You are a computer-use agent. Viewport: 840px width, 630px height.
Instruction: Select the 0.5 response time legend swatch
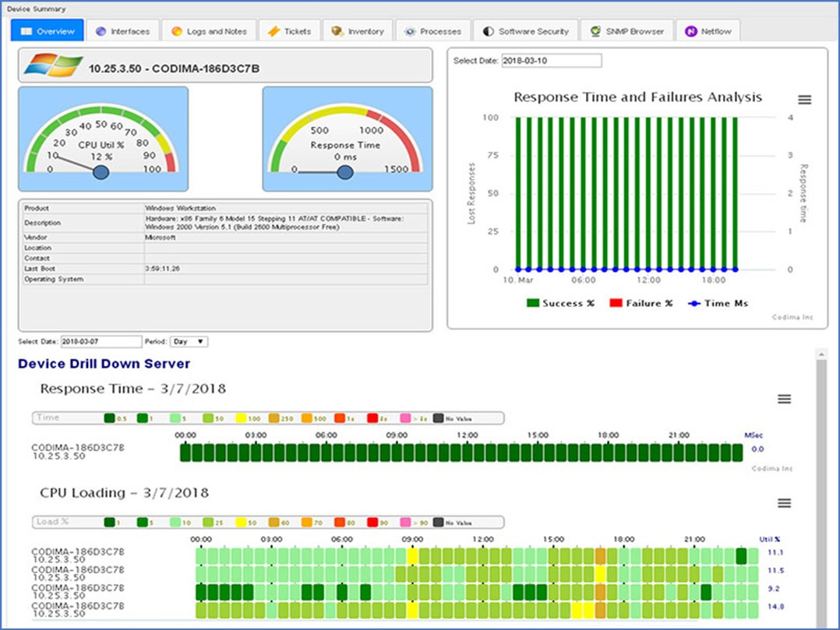[109, 418]
